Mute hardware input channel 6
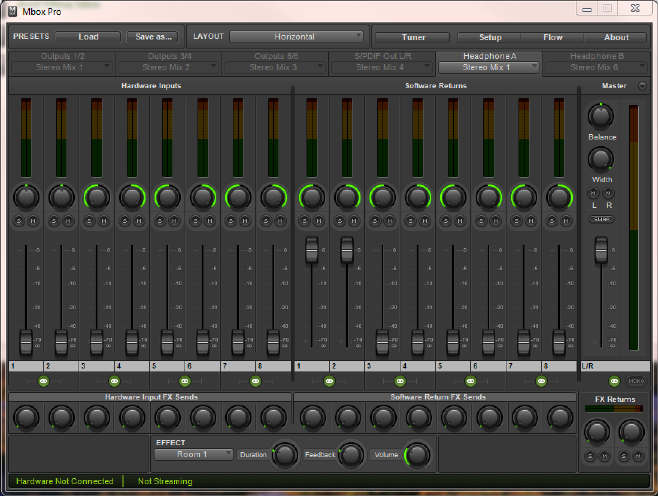This screenshot has width=658, height=496. pos(210,221)
